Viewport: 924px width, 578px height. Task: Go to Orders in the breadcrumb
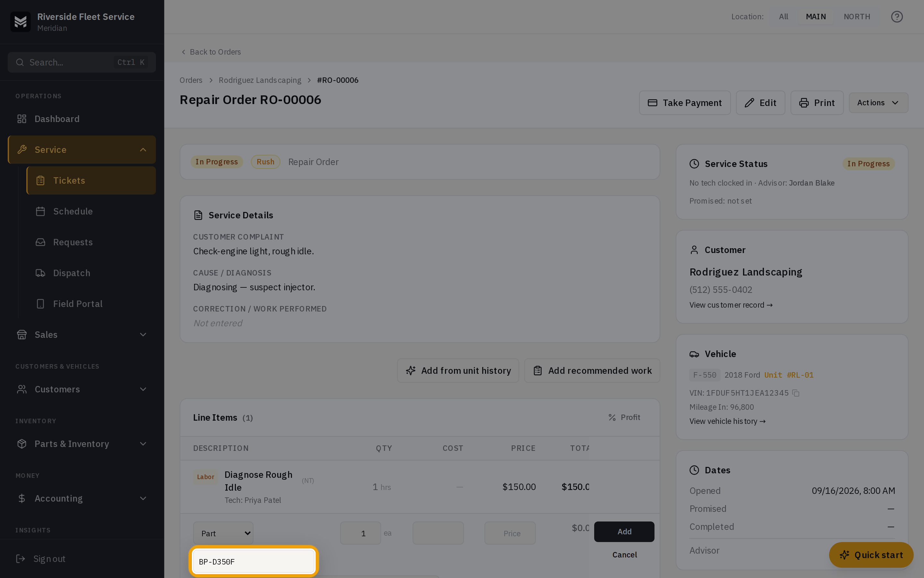coord(191,80)
